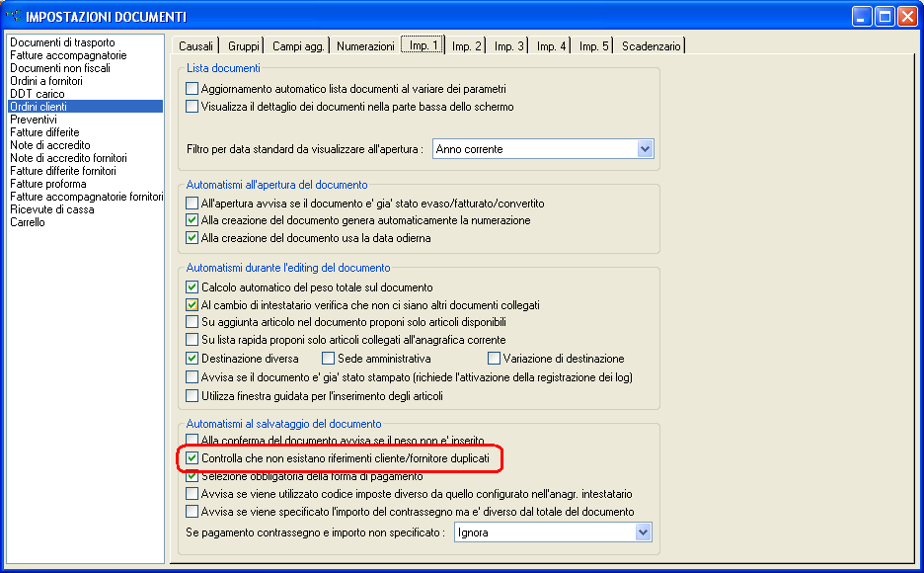The width and height of the screenshot is (924, 573).
Task: Toggle usa la data odierna checkbox
Action: [x=192, y=238]
